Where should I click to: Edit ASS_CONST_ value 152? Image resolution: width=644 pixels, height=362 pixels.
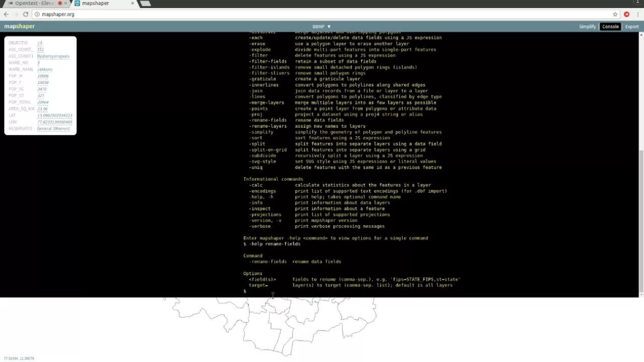click(40, 50)
